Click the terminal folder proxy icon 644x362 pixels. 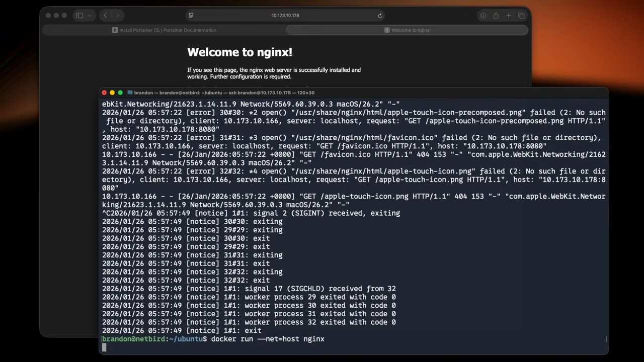click(130, 93)
